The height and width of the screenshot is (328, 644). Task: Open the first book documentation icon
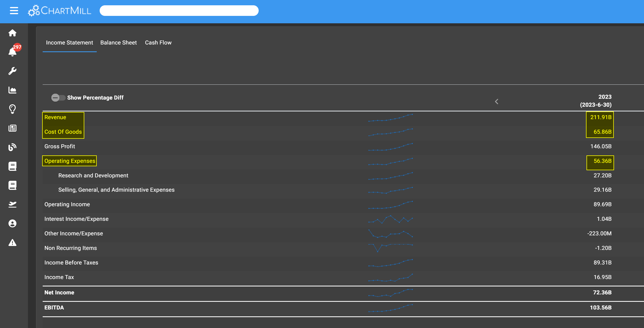pos(12,166)
